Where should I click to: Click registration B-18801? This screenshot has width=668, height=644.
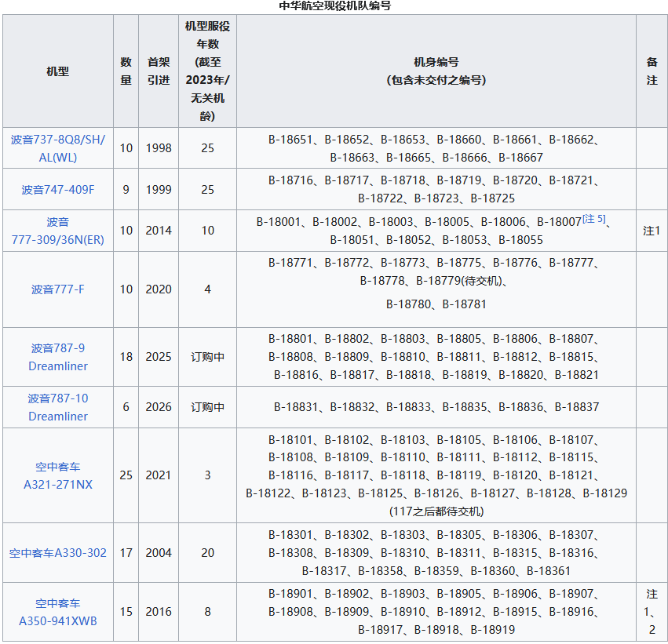pyautogui.click(x=290, y=339)
